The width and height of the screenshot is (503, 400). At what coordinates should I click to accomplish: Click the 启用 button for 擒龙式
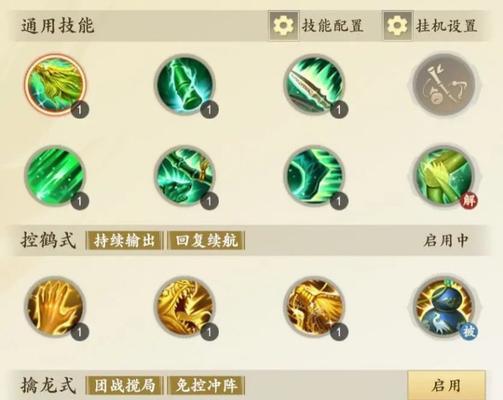coord(446,385)
